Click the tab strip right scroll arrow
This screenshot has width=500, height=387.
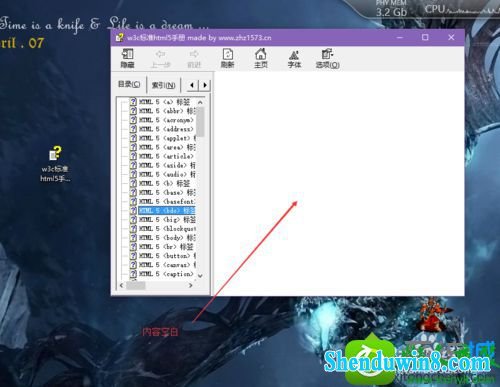[205, 85]
